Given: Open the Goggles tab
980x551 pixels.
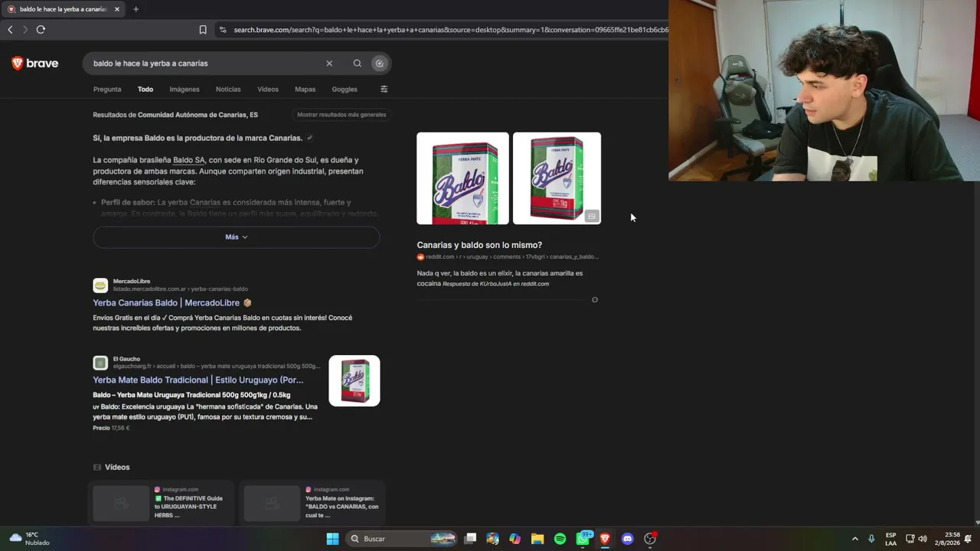Looking at the screenshot, I should coord(345,90).
